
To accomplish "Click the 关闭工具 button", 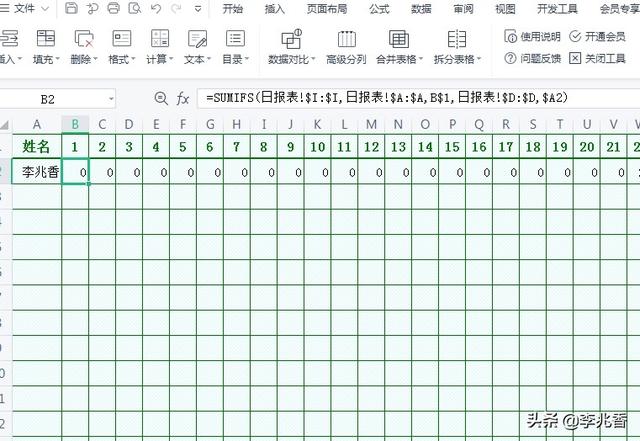I will click(x=597, y=59).
